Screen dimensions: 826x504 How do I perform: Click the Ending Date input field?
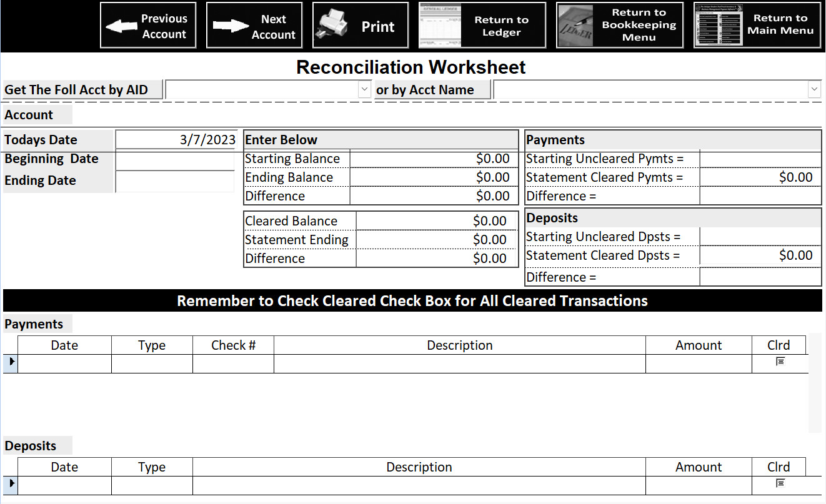click(x=176, y=182)
